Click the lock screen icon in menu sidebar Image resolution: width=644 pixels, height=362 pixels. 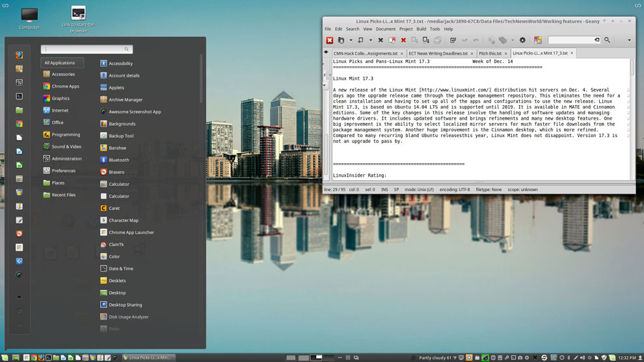[19, 296]
